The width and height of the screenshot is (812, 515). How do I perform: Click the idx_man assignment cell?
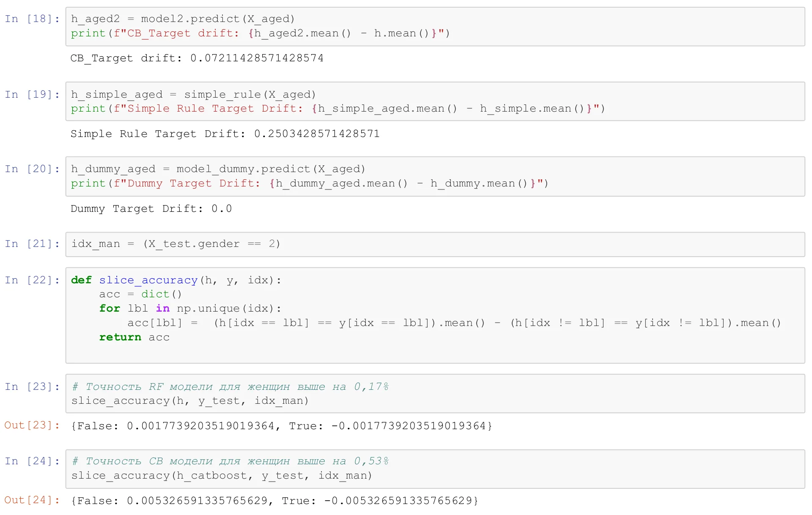(x=435, y=244)
